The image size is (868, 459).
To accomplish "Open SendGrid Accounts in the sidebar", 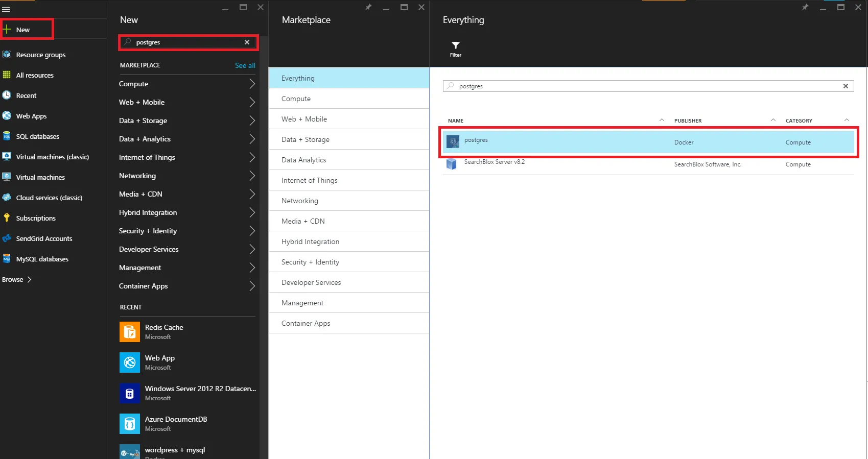I will [x=44, y=238].
